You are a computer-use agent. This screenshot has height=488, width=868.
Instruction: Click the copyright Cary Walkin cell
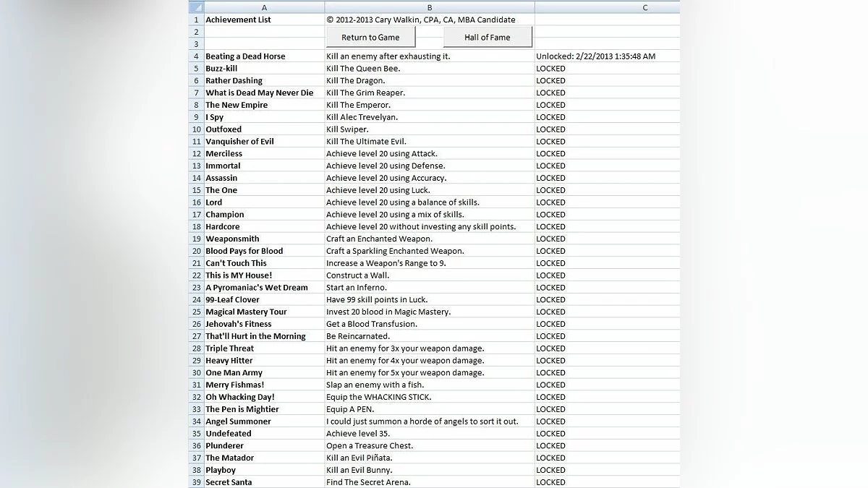pos(430,20)
